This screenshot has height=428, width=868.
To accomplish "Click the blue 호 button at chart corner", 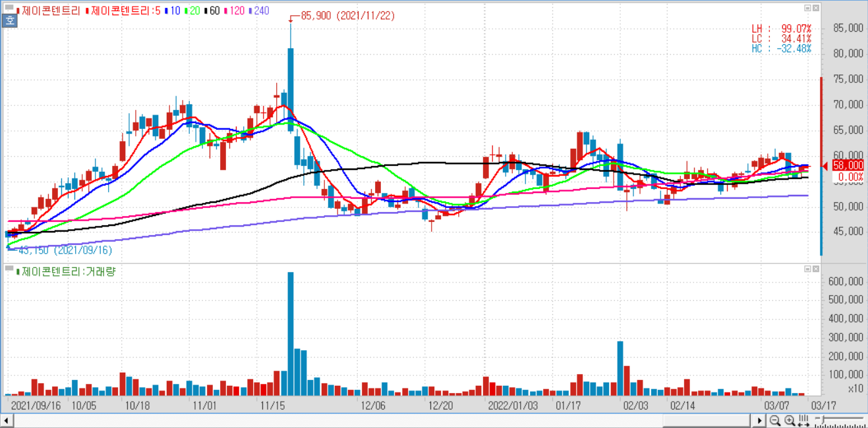I will [9, 20].
